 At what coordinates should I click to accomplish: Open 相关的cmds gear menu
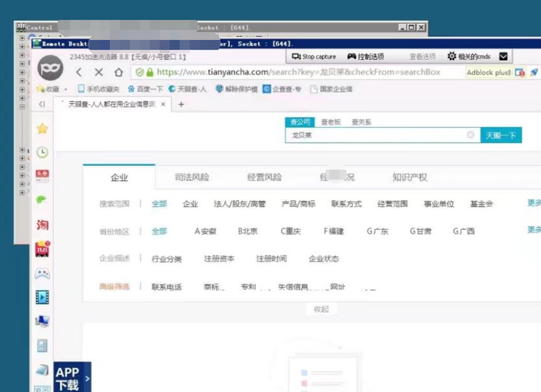(x=469, y=56)
